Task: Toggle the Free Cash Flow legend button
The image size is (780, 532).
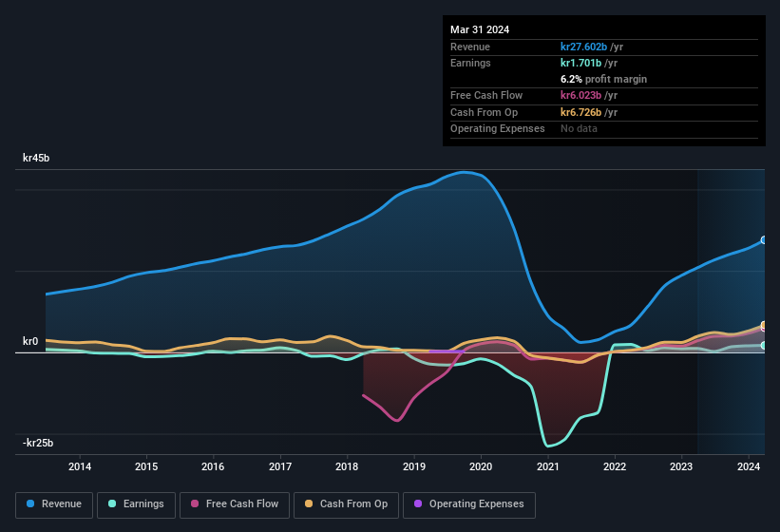Action: 235,504
